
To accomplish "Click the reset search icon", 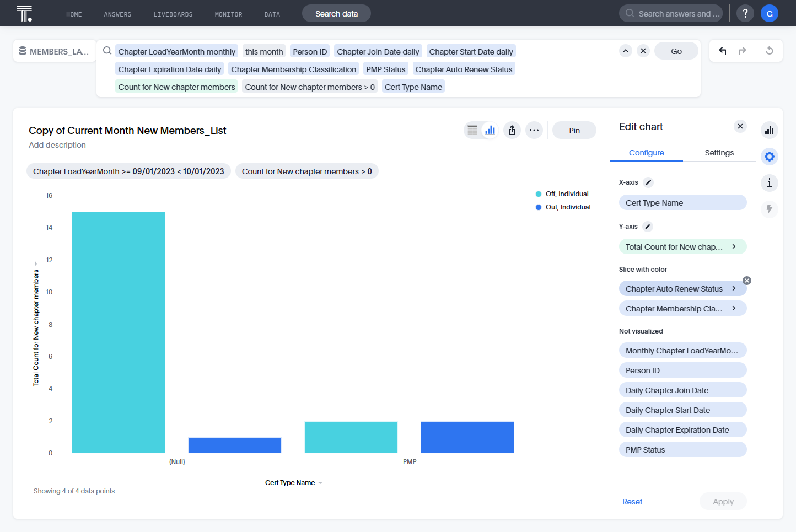I will pos(770,51).
